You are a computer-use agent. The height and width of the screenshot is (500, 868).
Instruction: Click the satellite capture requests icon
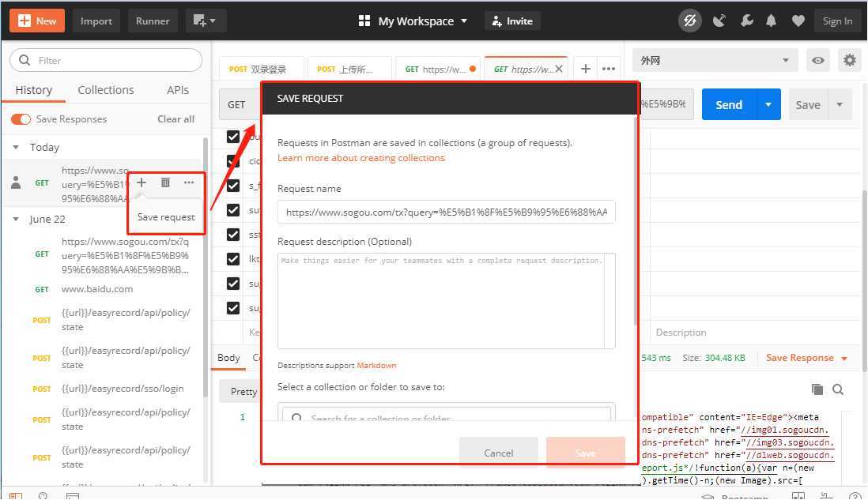(719, 21)
